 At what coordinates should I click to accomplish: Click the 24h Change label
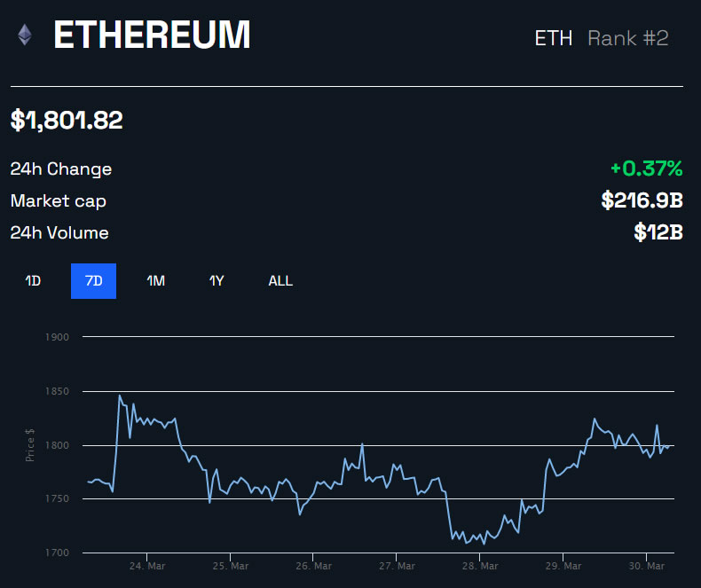[x=61, y=169]
